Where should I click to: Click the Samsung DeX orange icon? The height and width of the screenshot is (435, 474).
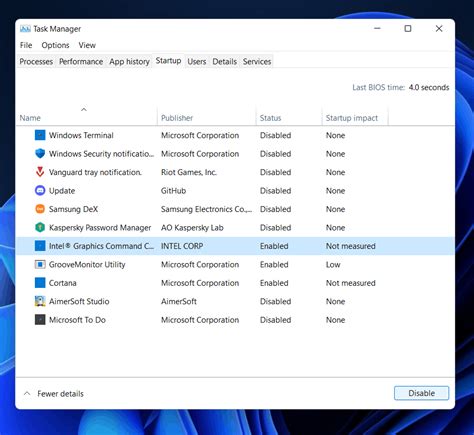pos(40,209)
